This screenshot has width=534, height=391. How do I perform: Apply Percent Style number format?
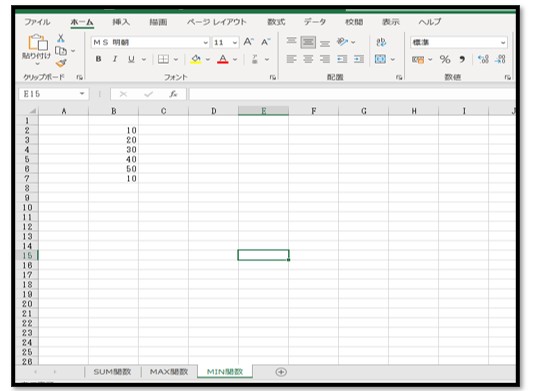(x=445, y=59)
